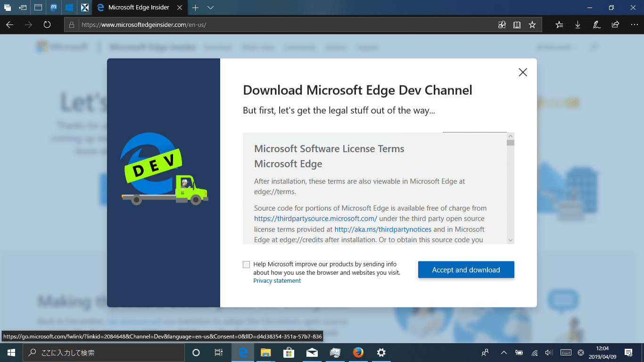Screen dimensions: 644x362
Task: Click the license terms scrollbar thumb
Action: click(x=510, y=143)
